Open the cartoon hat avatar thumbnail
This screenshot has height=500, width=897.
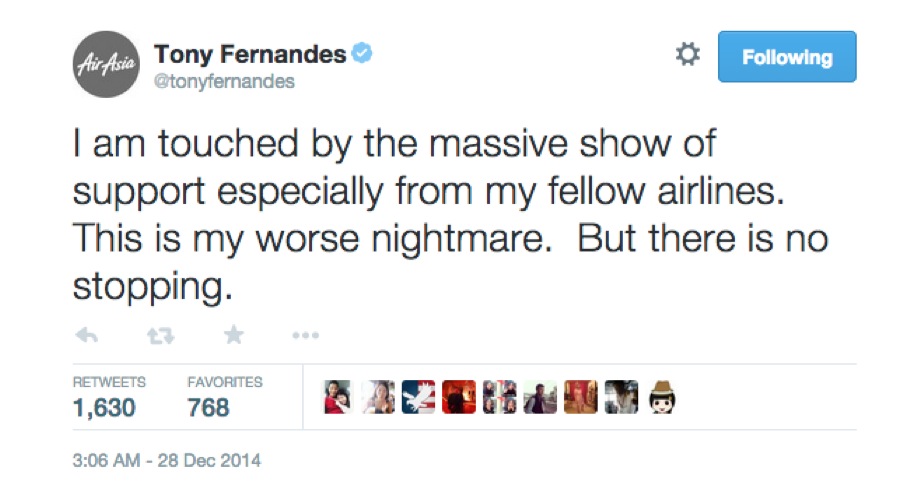662,396
